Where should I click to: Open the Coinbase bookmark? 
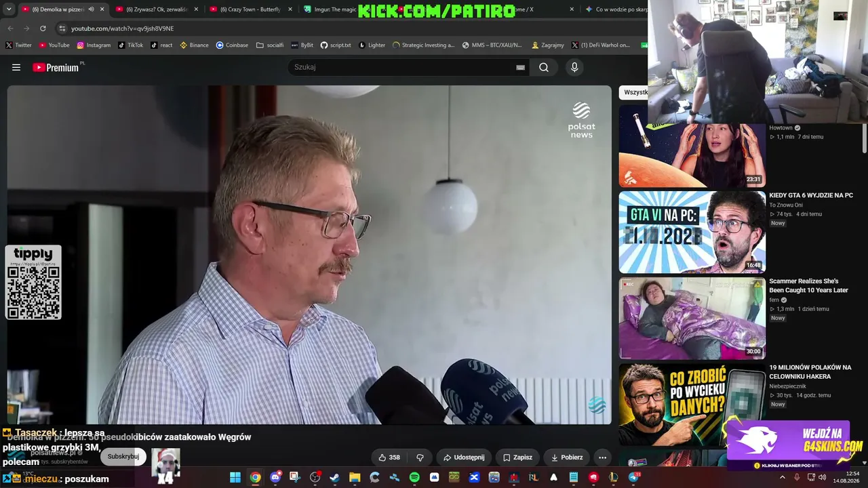pos(232,45)
